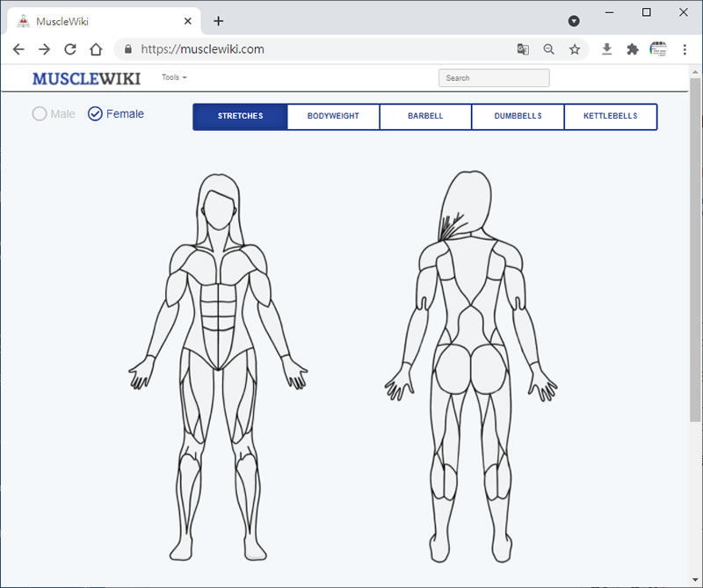Switch to the Stretches tab
Image resolution: width=703 pixels, height=588 pixels.
240,117
